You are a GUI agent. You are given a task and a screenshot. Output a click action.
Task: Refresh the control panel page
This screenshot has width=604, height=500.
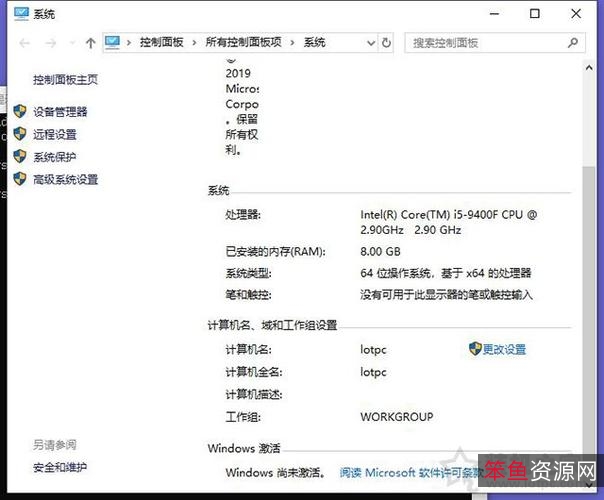coord(386,43)
